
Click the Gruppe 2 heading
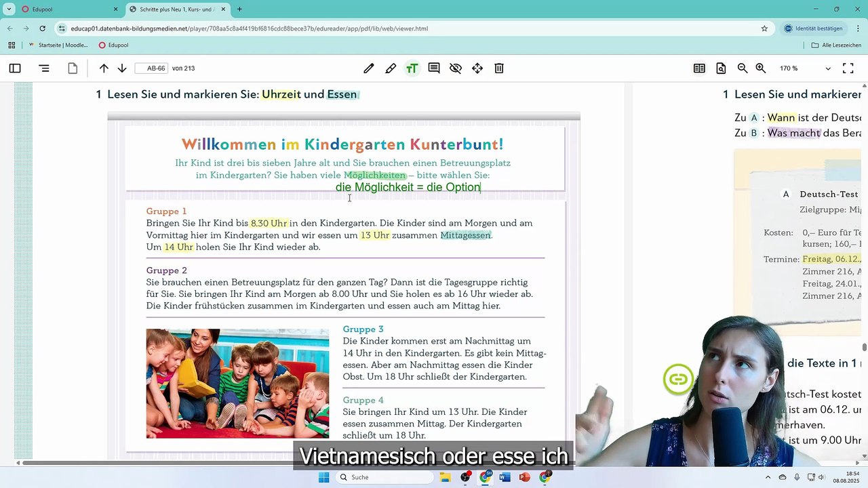tap(166, 270)
